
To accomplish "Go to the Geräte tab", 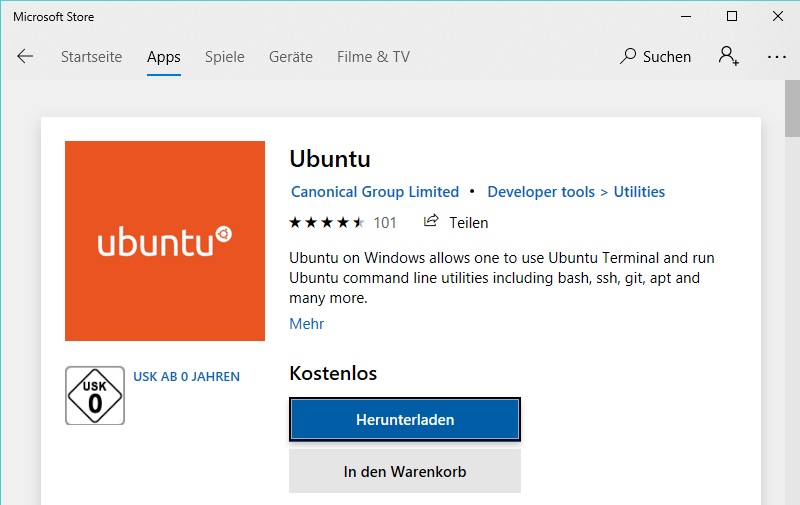I will click(x=291, y=57).
